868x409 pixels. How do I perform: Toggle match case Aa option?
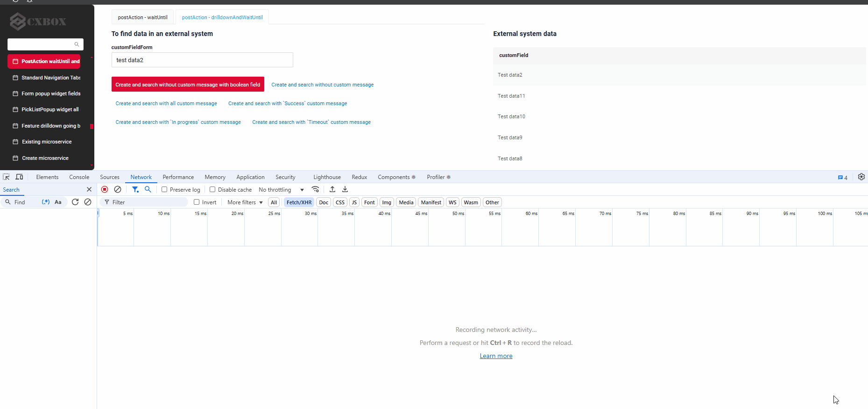click(x=58, y=202)
